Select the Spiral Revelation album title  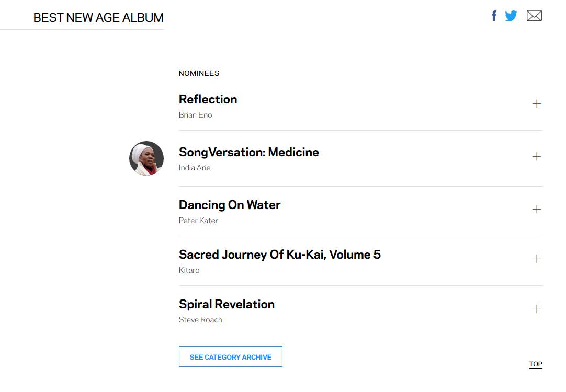click(227, 304)
